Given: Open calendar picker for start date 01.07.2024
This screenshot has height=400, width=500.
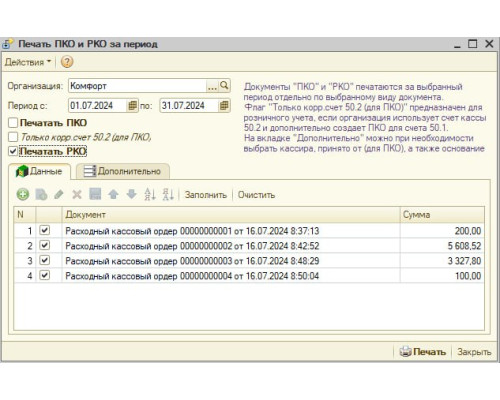Looking at the screenshot, I should coord(132,106).
